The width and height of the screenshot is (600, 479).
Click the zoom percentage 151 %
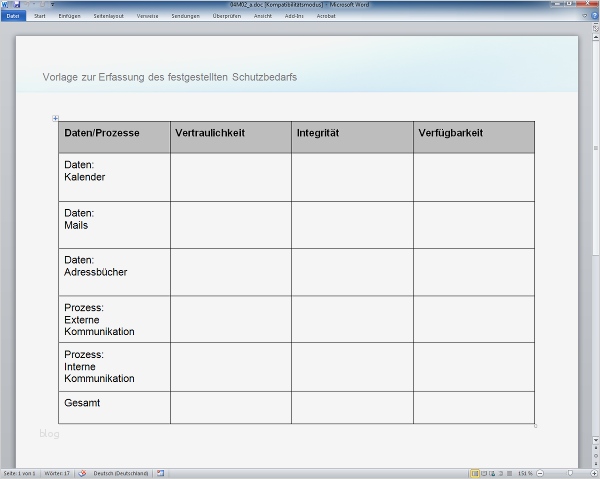[525, 474]
